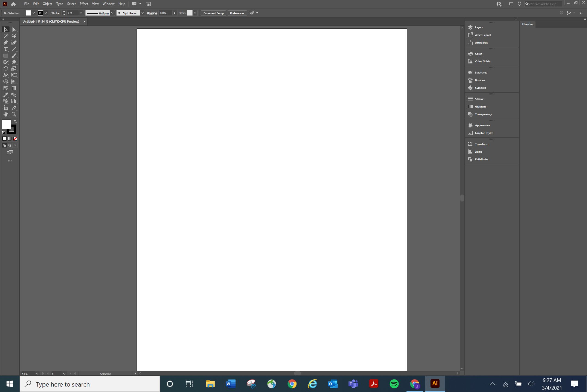587x392 pixels.
Task: Select the Libraries panel tab
Action: coord(528,24)
